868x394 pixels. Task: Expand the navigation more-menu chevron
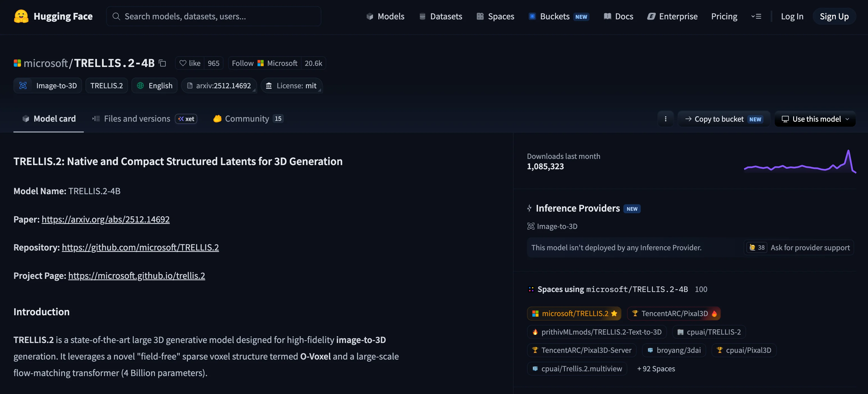point(756,16)
